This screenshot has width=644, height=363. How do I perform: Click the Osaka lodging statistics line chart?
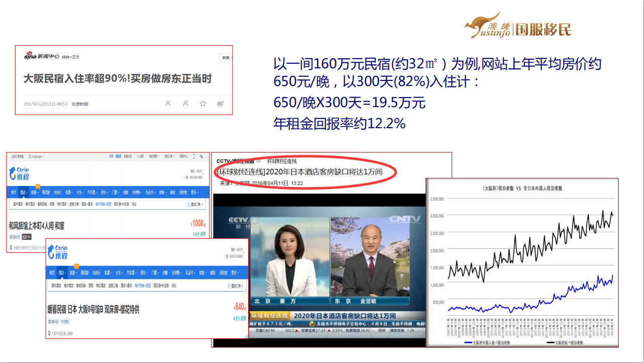tap(522, 262)
